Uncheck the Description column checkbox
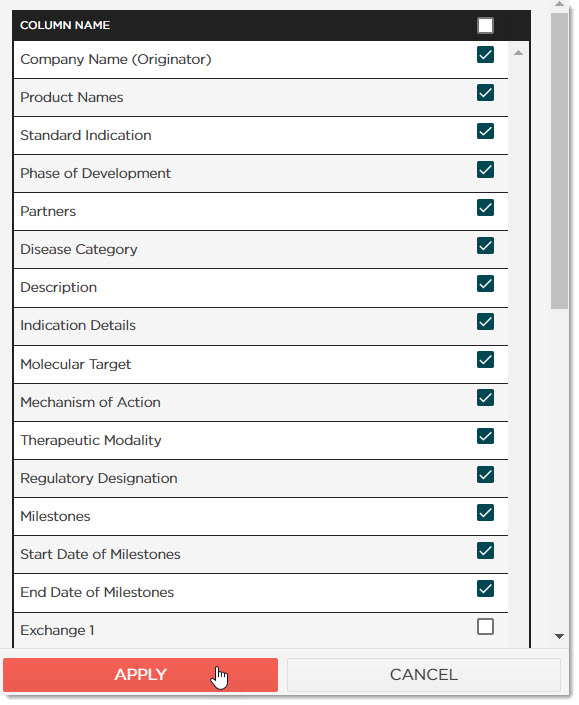579x705 pixels. pos(485,284)
